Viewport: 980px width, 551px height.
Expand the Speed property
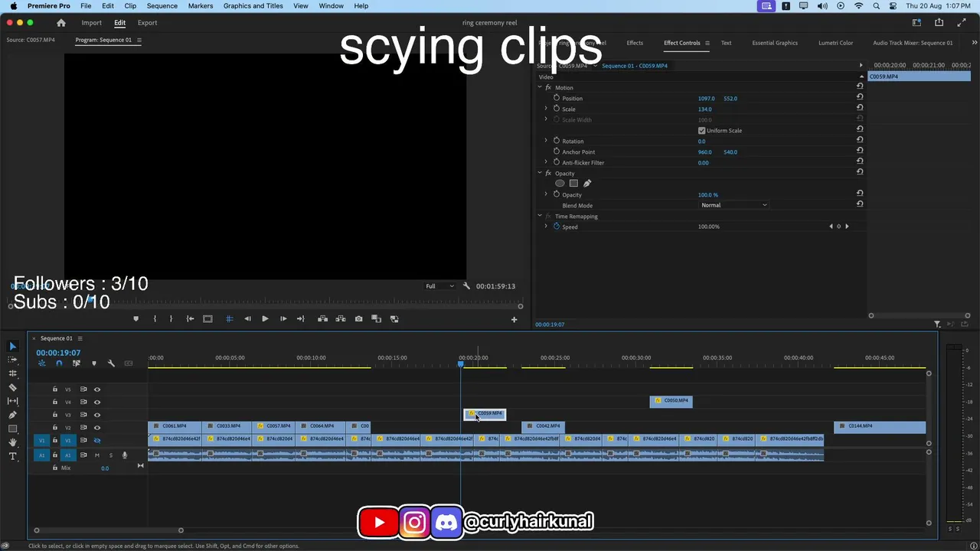[x=546, y=227]
